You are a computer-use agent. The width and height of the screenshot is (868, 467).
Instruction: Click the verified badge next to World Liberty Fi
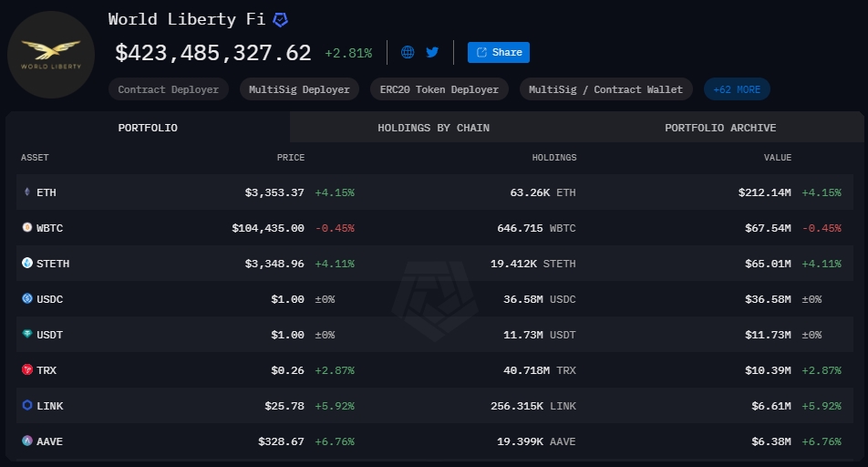coord(281,19)
